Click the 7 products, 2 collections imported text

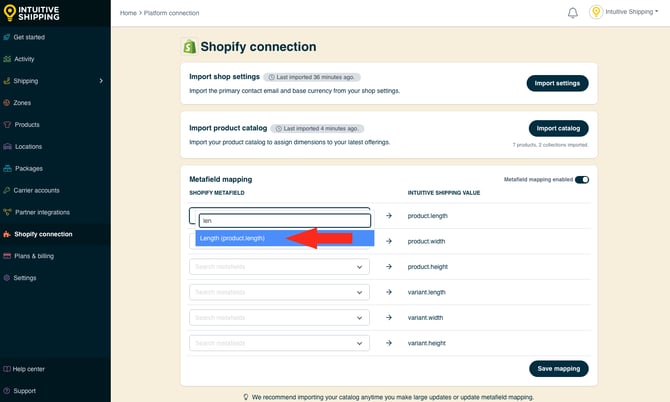pos(550,145)
